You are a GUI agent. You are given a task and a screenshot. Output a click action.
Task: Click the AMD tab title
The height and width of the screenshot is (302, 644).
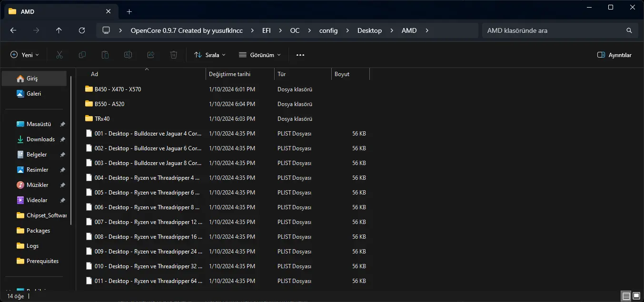pos(28,11)
